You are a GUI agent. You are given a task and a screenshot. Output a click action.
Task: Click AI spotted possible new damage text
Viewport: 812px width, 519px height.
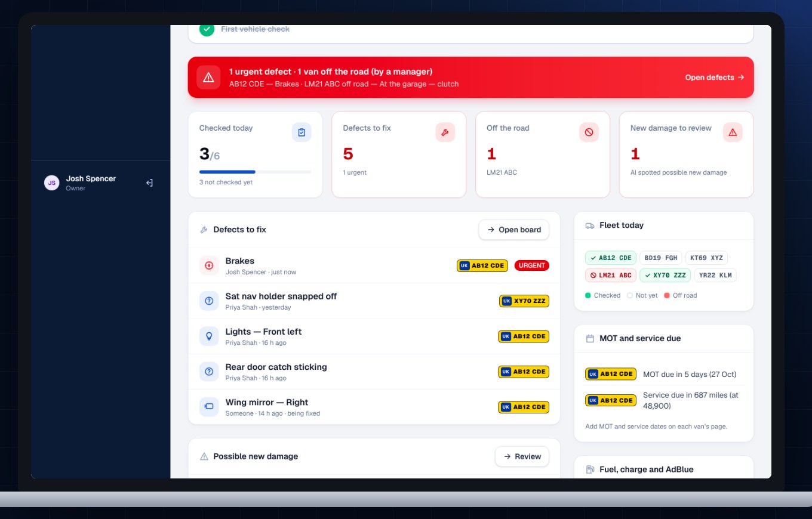point(679,172)
